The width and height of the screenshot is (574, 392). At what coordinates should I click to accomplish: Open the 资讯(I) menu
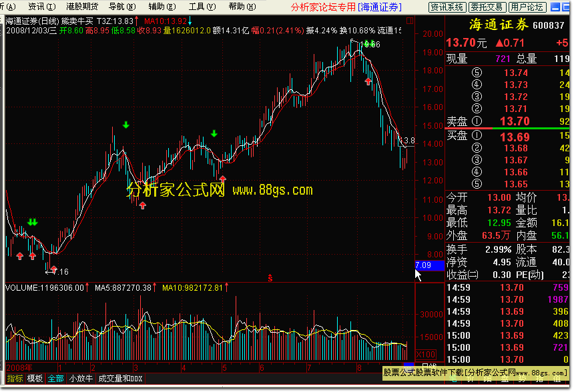point(42,7)
